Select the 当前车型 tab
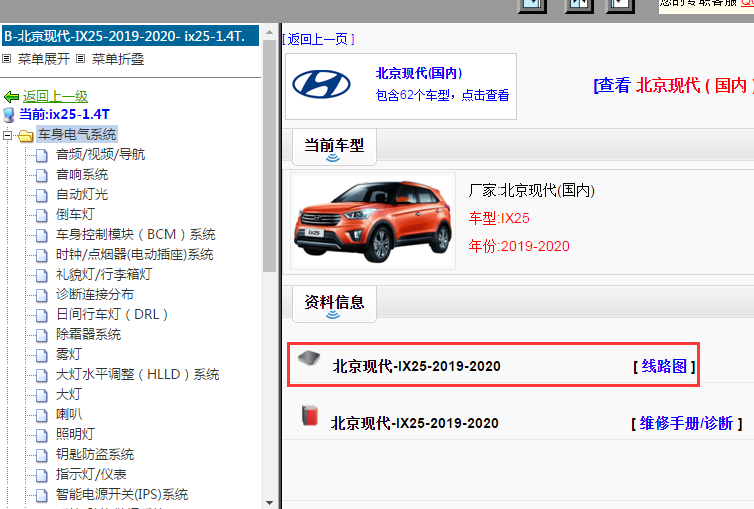Screen dimensions: 754x509 pos(334,147)
